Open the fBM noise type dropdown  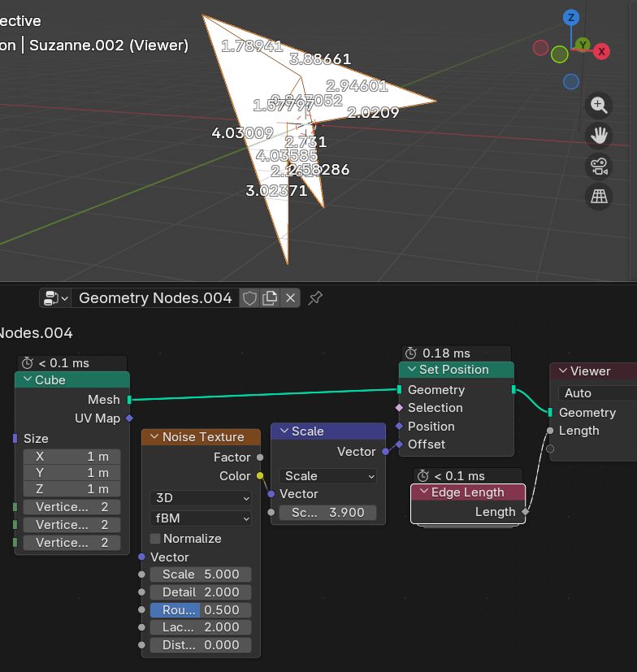[201, 518]
